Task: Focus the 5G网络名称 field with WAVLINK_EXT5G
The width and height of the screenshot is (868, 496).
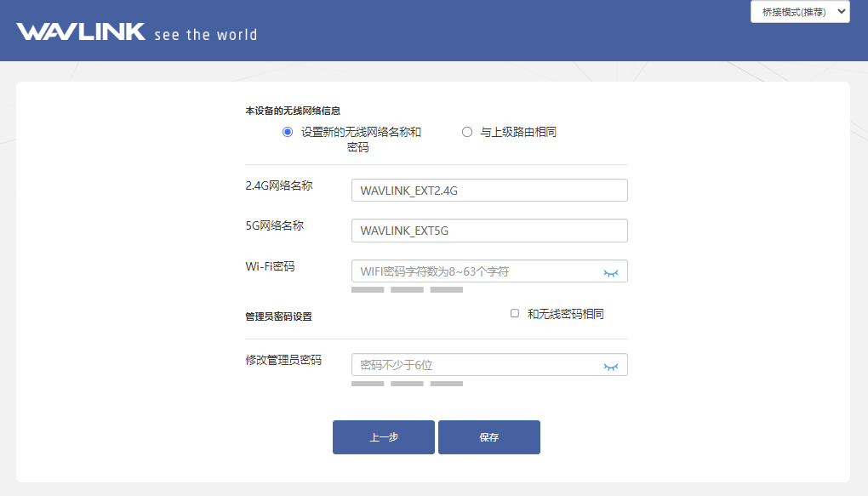Action: click(x=489, y=231)
